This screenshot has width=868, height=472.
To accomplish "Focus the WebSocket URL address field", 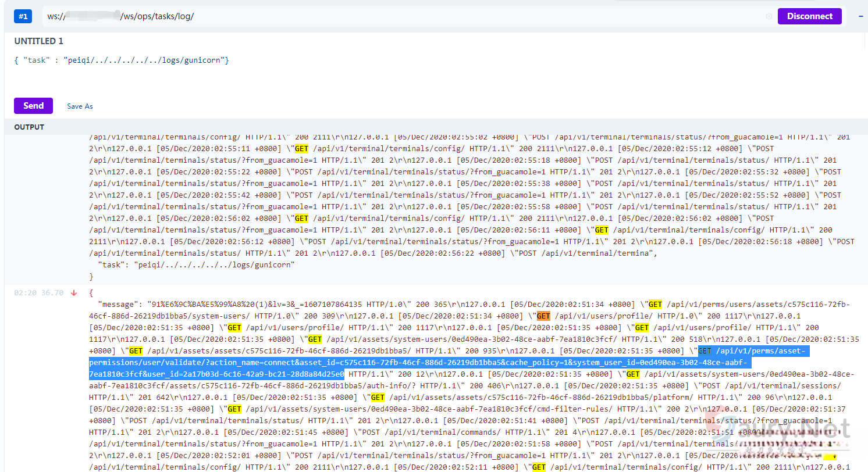I will (x=407, y=16).
